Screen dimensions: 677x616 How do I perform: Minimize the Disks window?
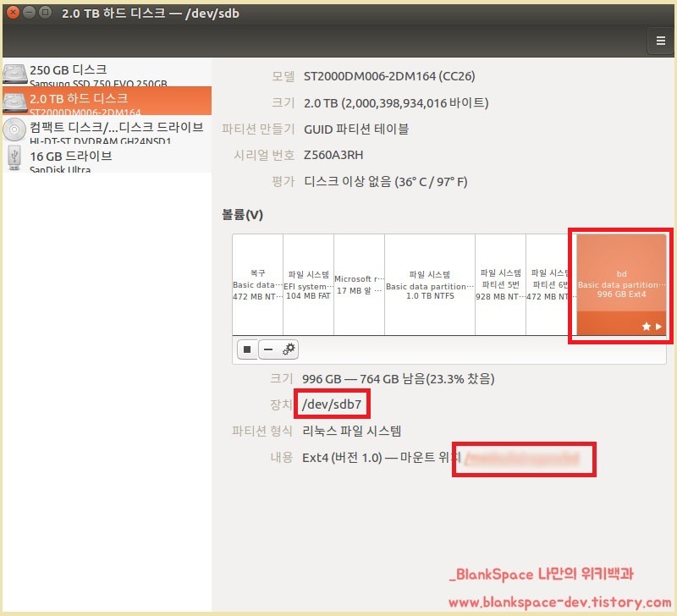[29, 13]
